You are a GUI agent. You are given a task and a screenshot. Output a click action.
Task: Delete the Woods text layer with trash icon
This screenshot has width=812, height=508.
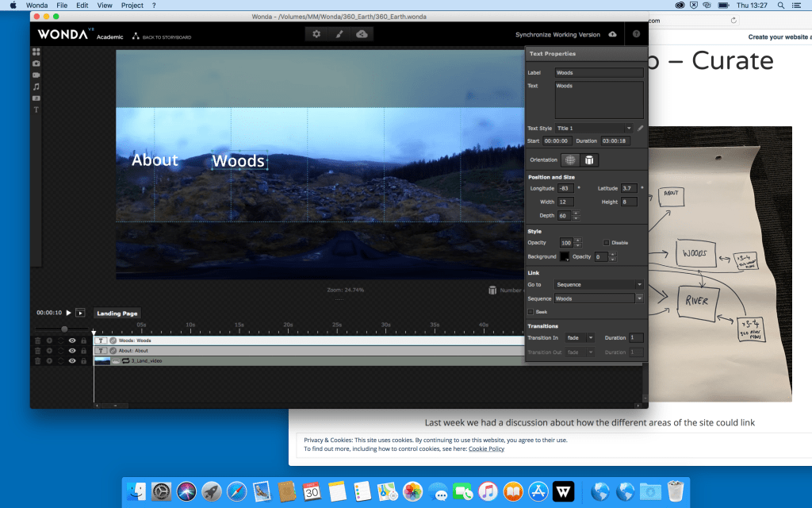click(37, 341)
